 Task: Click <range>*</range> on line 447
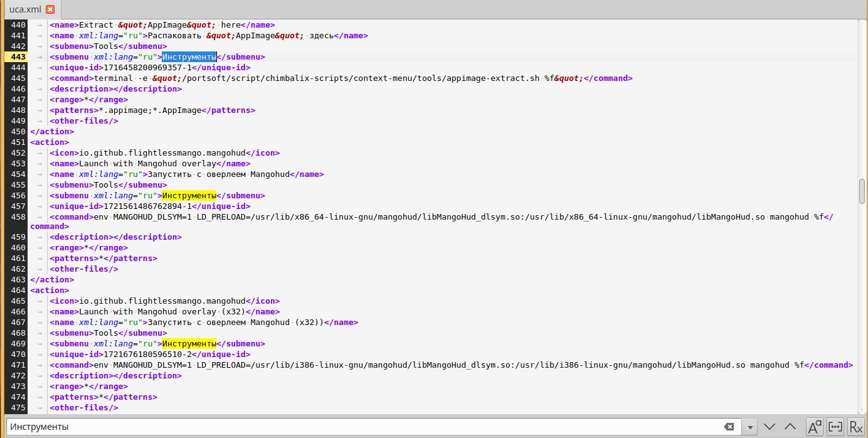pos(89,100)
